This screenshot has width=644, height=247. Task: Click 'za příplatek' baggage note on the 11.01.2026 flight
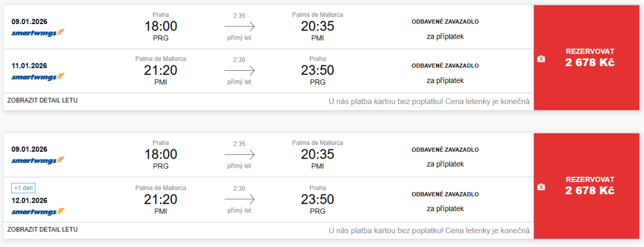click(x=445, y=80)
